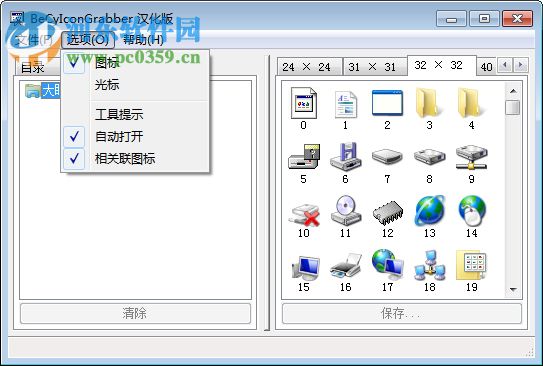The width and height of the screenshot is (543, 366).
Task: Select icon 0 application document
Action: 304,103
